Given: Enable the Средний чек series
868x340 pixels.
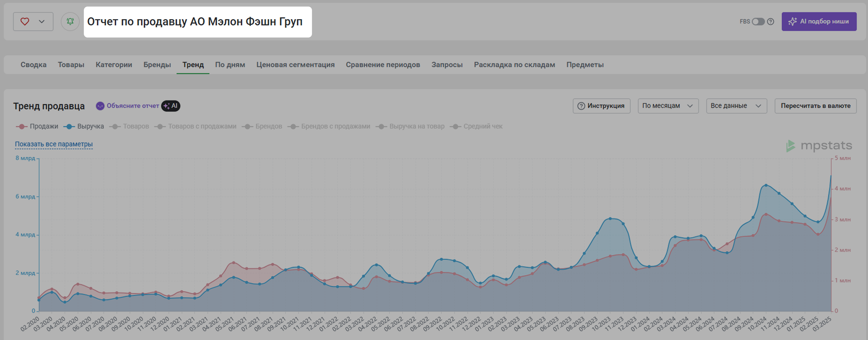Looking at the screenshot, I should point(476,126).
